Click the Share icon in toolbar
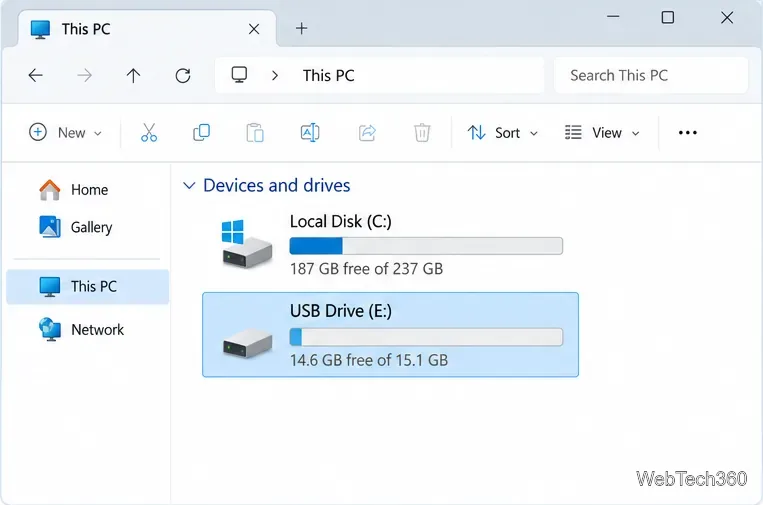 (367, 132)
